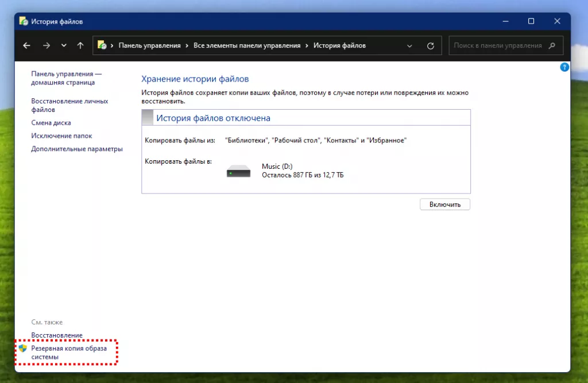Open the blue help question mark
Viewport: 588px width, 383px height.
pos(564,67)
